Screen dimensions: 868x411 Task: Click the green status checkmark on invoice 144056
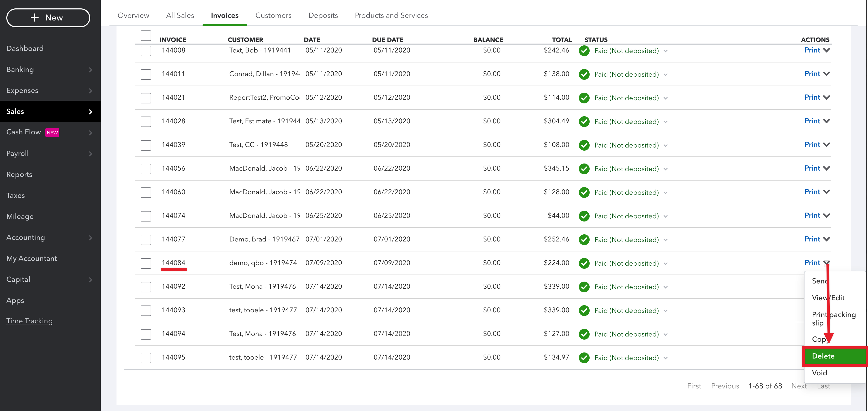584,168
